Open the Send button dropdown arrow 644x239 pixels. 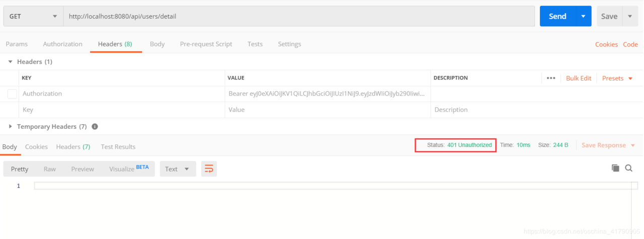[583, 16]
